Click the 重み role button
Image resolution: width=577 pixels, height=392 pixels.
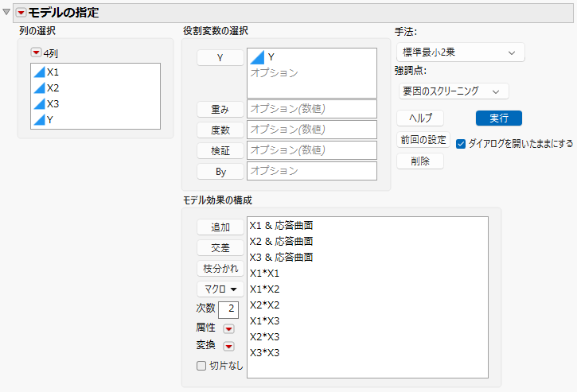tap(220, 109)
